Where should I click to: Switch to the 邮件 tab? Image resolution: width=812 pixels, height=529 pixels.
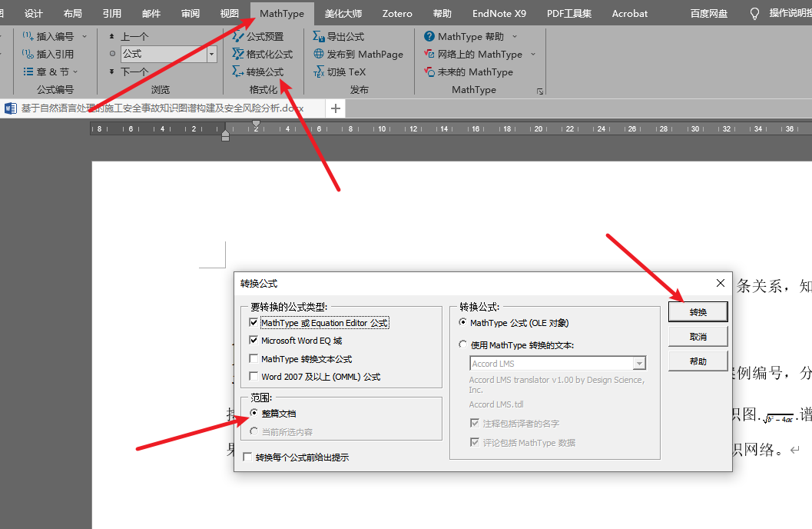(151, 14)
